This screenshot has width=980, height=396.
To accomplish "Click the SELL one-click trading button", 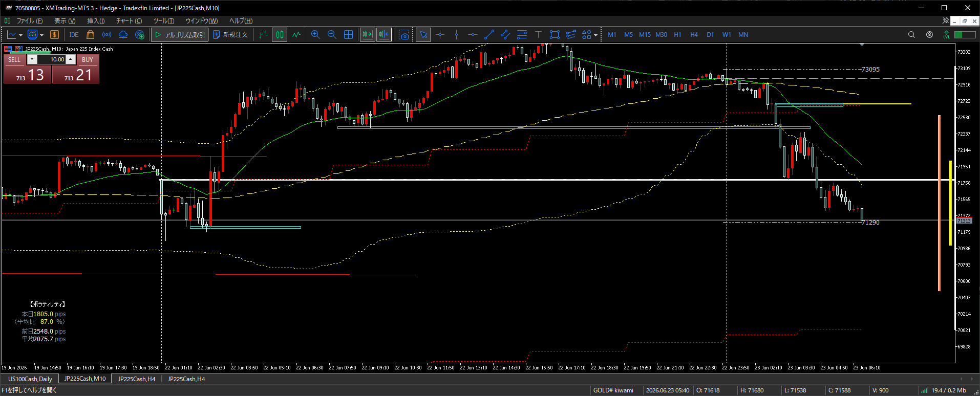I will tap(14, 59).
